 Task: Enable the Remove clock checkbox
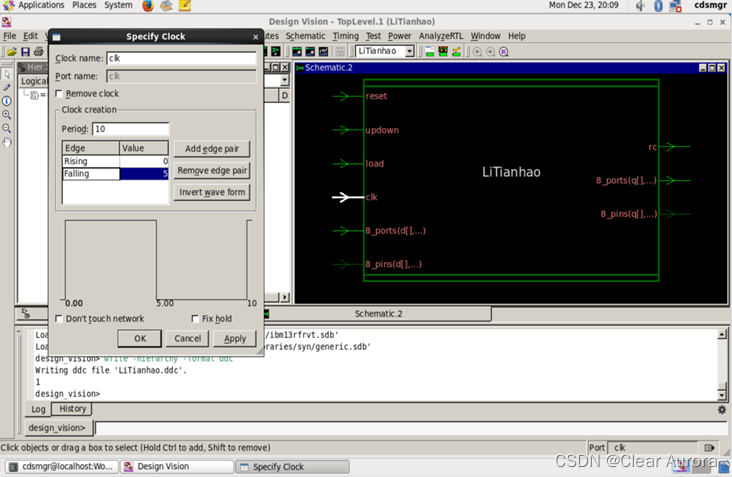(59, 94)
